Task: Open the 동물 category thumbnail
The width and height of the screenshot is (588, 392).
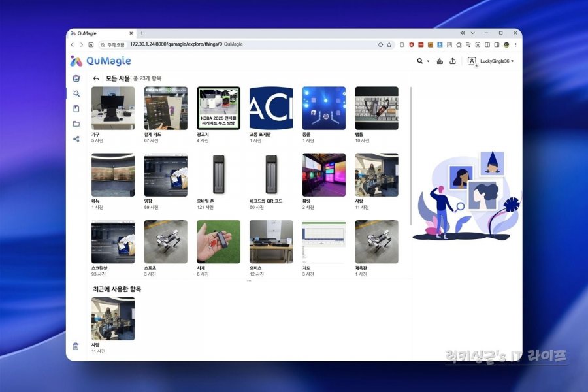Action: (324, 108)
